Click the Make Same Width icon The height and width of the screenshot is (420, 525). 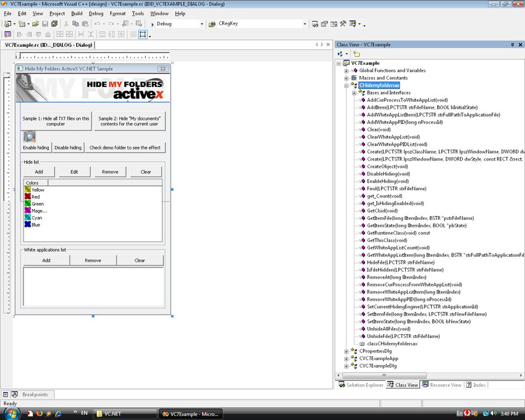103,34
